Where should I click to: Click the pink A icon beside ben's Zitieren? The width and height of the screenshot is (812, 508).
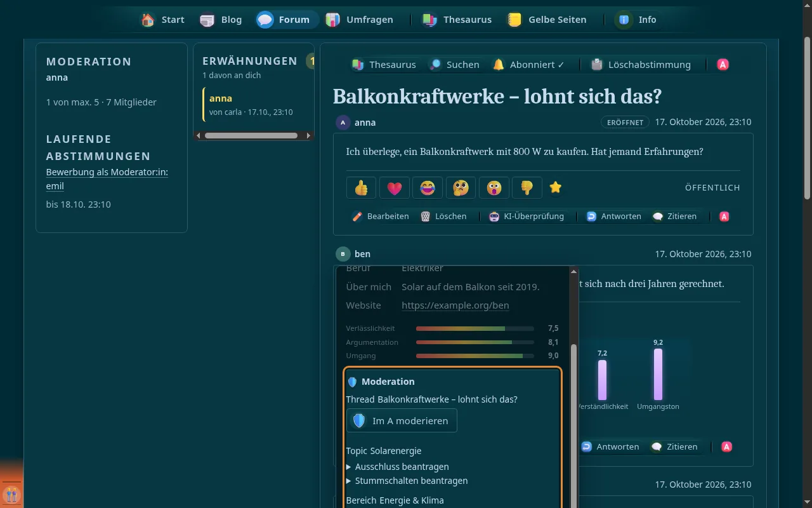727,446
